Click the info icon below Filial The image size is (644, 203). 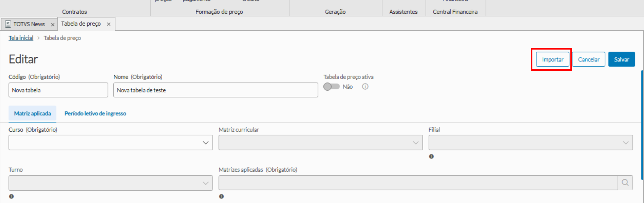click(431, 157)
